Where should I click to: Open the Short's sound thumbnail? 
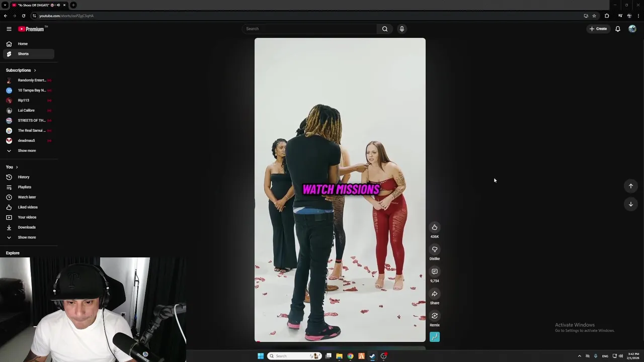click(435, 337)
